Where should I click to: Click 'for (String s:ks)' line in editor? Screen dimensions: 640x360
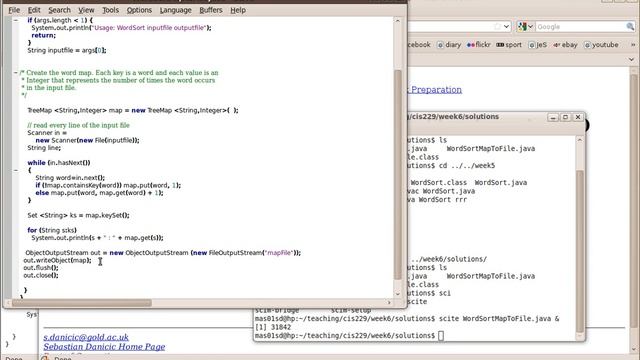[x=52, y=230]
